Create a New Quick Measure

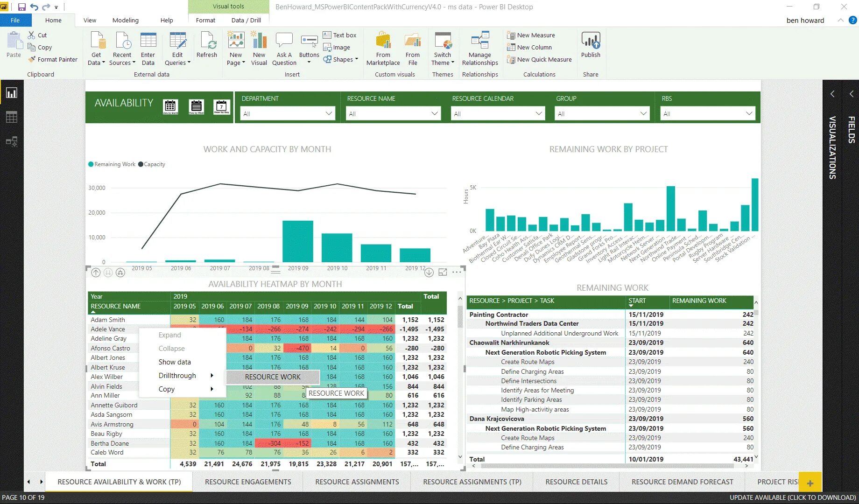(539, 59)
